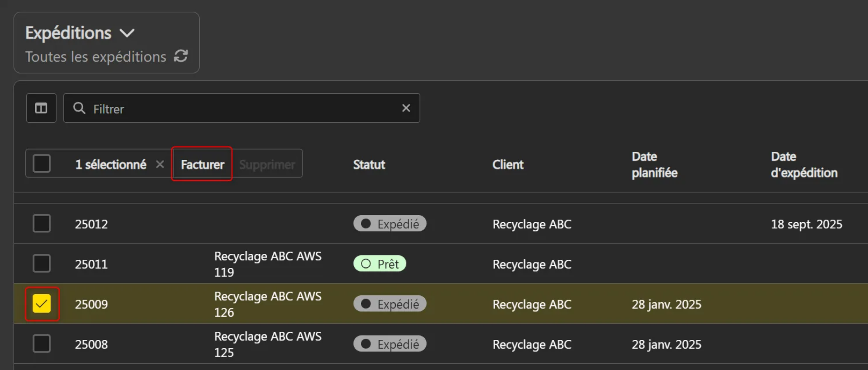Dismiss the 1 sélectionné selection with X

click(x=160, y=164)
